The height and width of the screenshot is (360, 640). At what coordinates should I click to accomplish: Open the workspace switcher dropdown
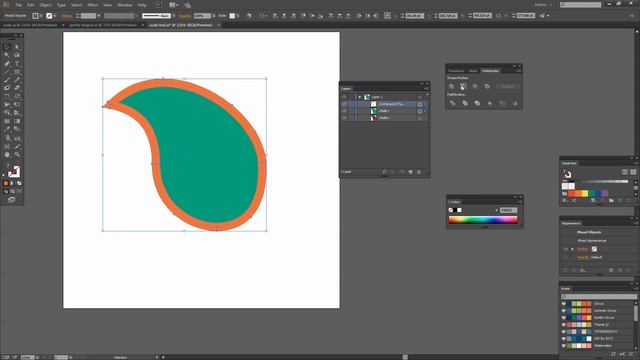pos(543,5)
